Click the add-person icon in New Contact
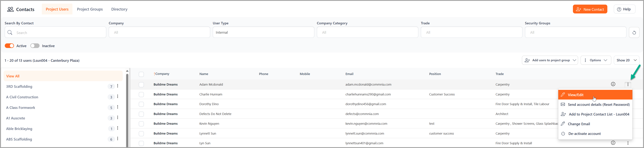644x148 pixels. [x=578, y=9]
